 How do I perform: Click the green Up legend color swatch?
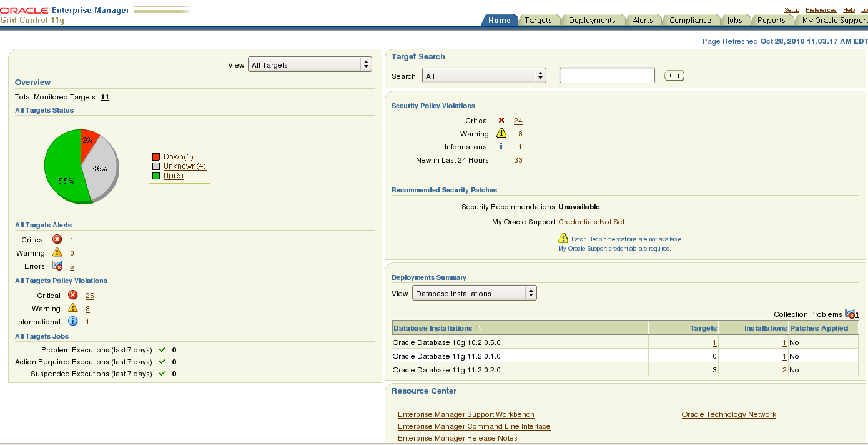tap(156, 176)
